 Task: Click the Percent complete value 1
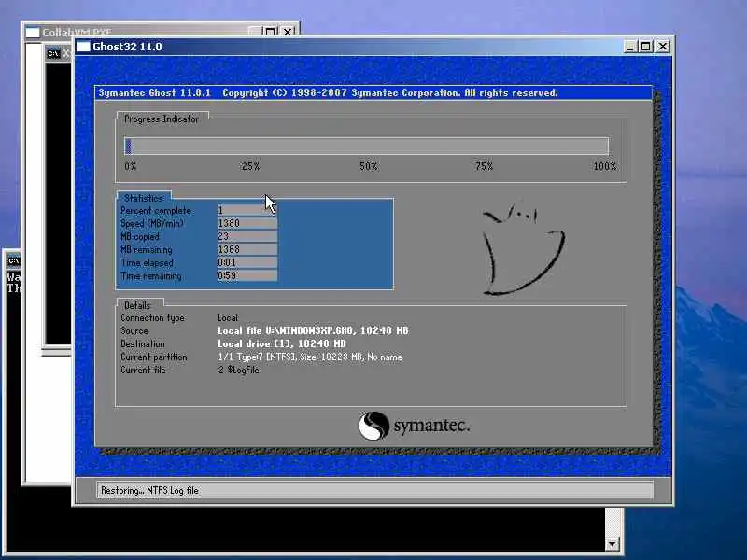point(247,210)
